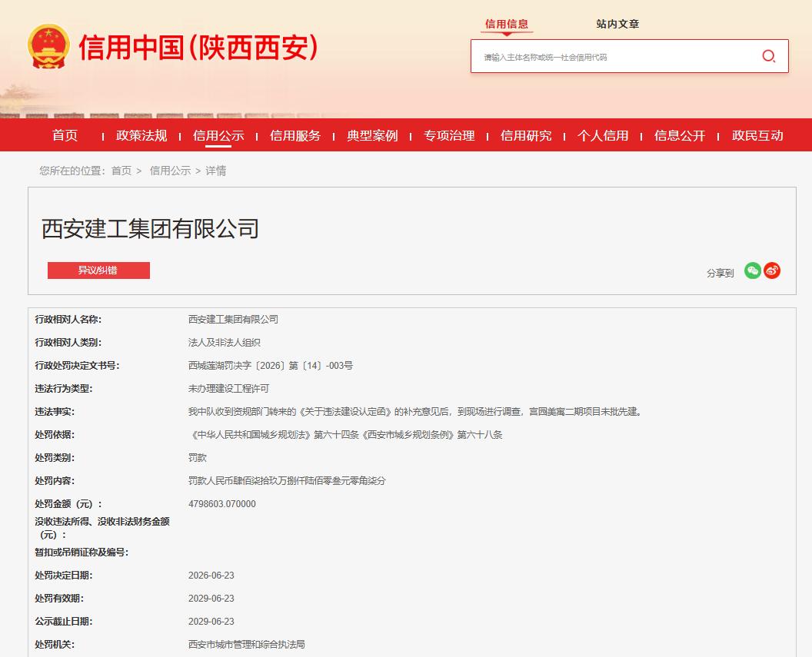Click 详情 breadcrumb text

(216, 171)
